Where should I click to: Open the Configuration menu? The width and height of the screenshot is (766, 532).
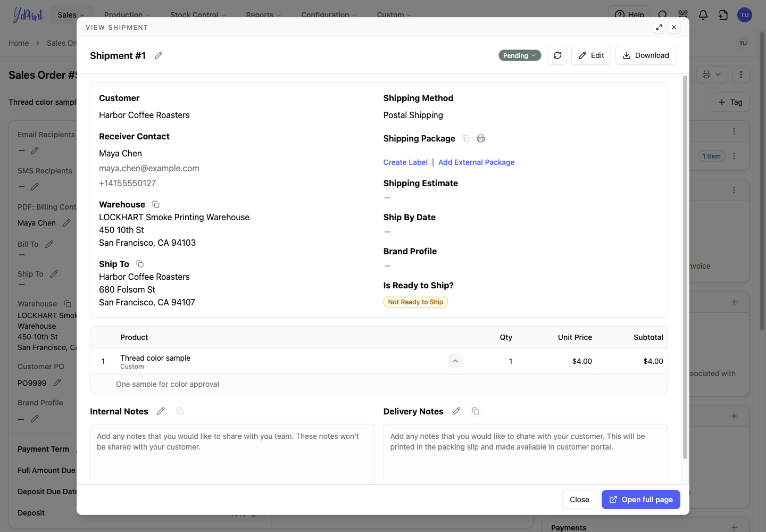[x=329, y=15]
